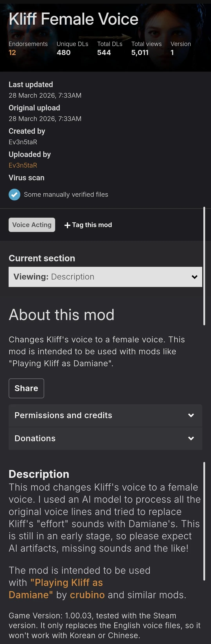Viewport: 211px width, 644px height.
Task: Expand the Donations section
Action: pyautogui.click(x=105, y=438)
